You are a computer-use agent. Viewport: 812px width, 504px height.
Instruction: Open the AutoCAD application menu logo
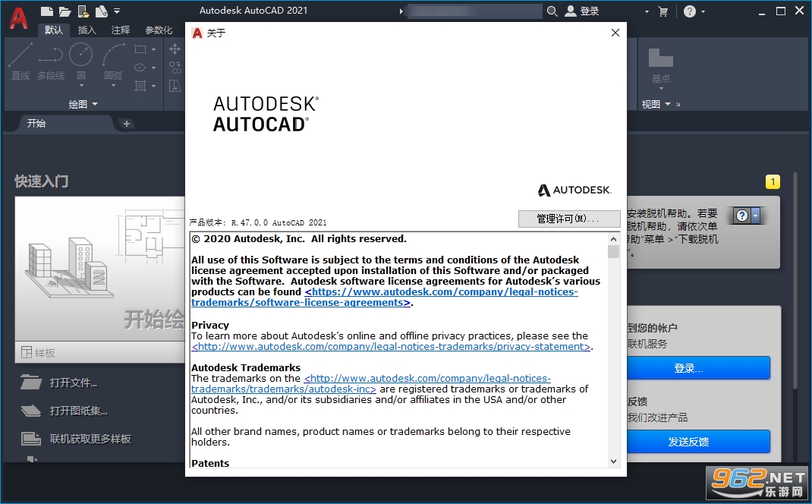point(19,19)
